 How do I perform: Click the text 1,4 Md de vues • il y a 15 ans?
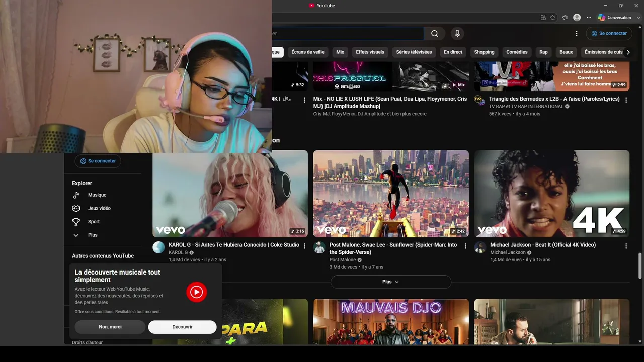(520, 260)
